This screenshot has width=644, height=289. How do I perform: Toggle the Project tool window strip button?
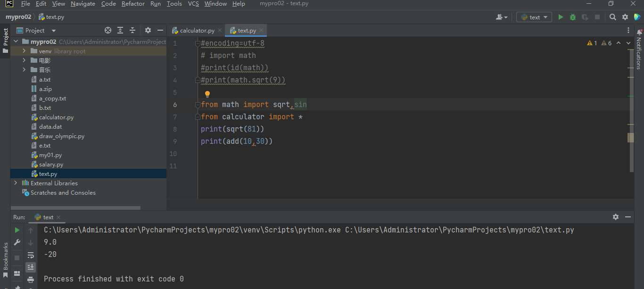point(5,41)
